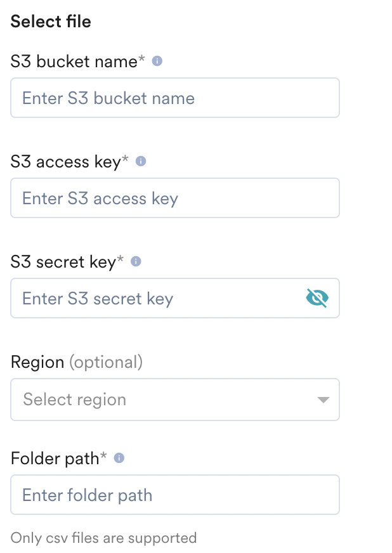Click the Select file heading
The height and width of the screenshot is (553, 392).
(51, 22)
